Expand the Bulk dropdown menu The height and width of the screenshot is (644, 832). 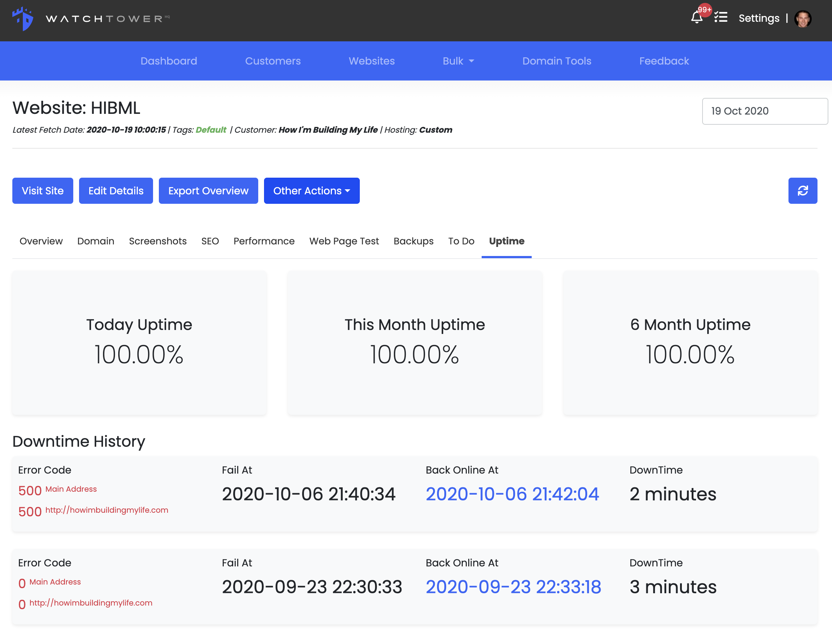[x=458, y=61]
